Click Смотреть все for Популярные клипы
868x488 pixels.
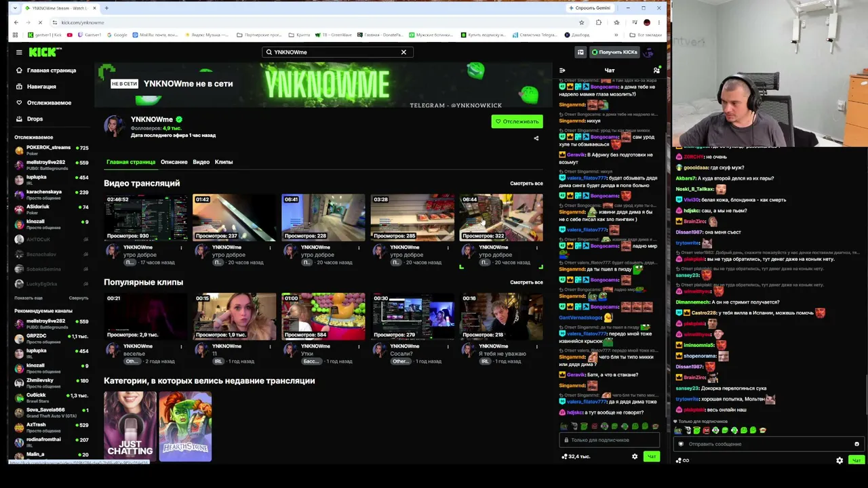pos(526,283)
